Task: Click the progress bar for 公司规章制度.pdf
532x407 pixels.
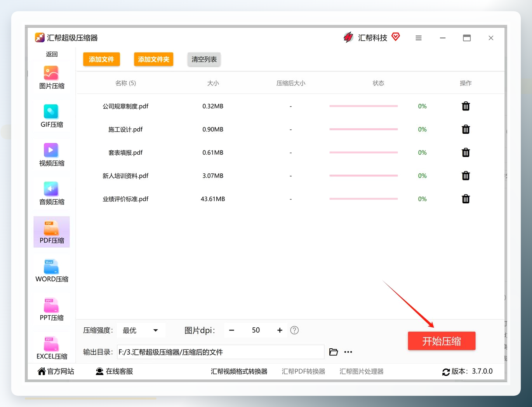Action: tap(363, 106)
